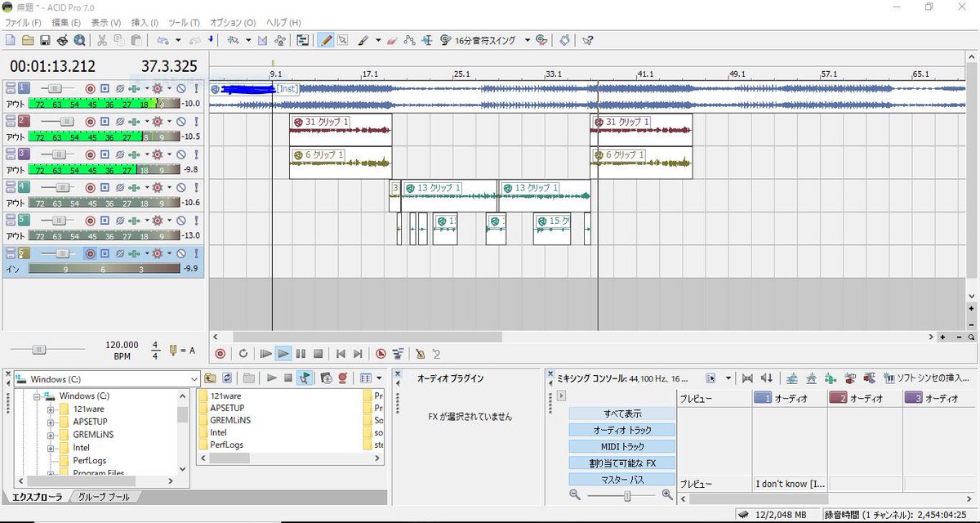Create a new project with the New icon
Image resolution: width=980 pixels, height=523 pixels.
(10, 40)
